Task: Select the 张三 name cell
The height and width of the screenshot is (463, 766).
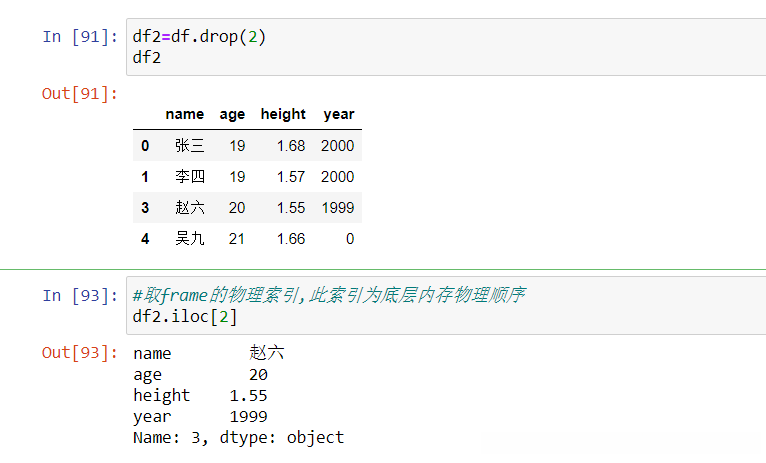Action: 189,146
